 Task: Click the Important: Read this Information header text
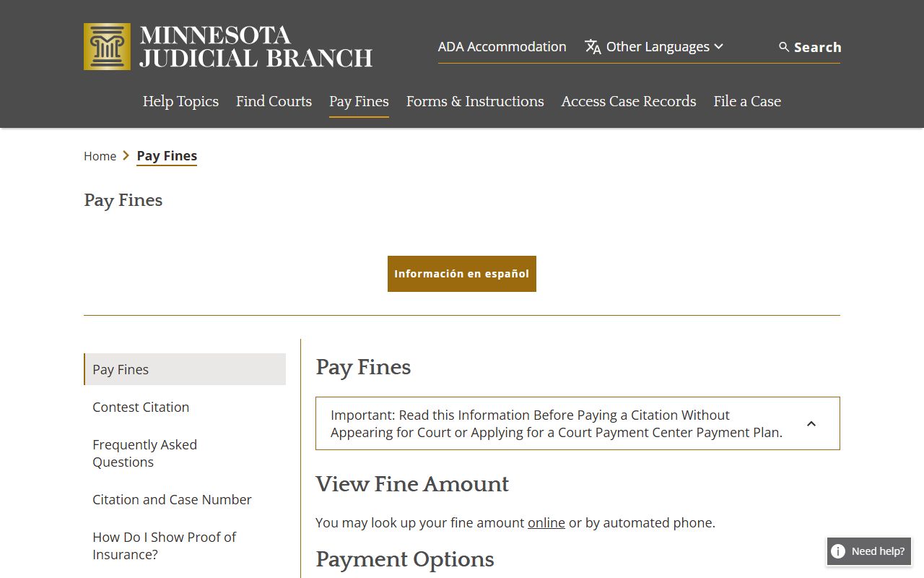[557, 423]
